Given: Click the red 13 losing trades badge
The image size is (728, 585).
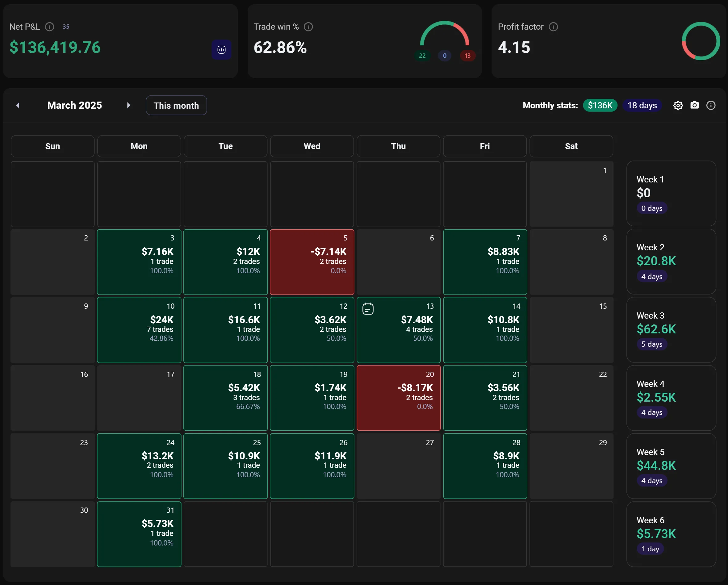Looking at the screenshot, I should tap(467, 56).
